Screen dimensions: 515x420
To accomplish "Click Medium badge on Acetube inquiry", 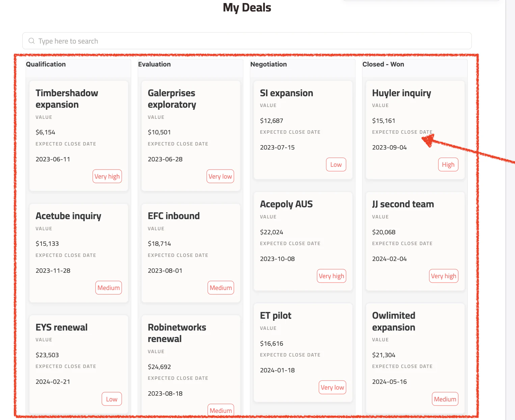I will (109, 288).
